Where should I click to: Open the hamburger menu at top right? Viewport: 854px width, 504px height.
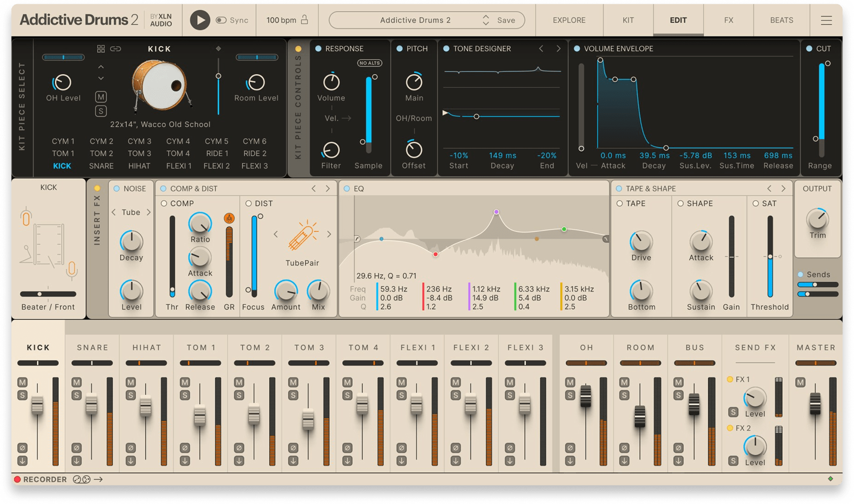pyautogui.click(x=826, y=20)
